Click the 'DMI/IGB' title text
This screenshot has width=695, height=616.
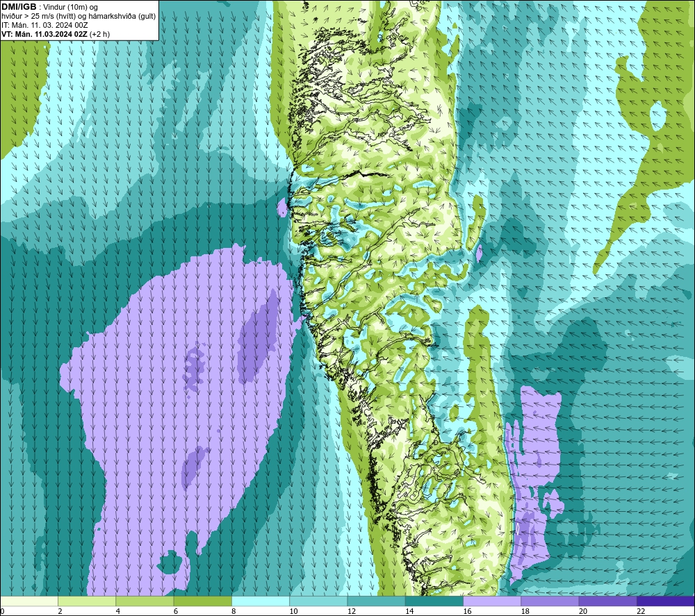point(19,7)
